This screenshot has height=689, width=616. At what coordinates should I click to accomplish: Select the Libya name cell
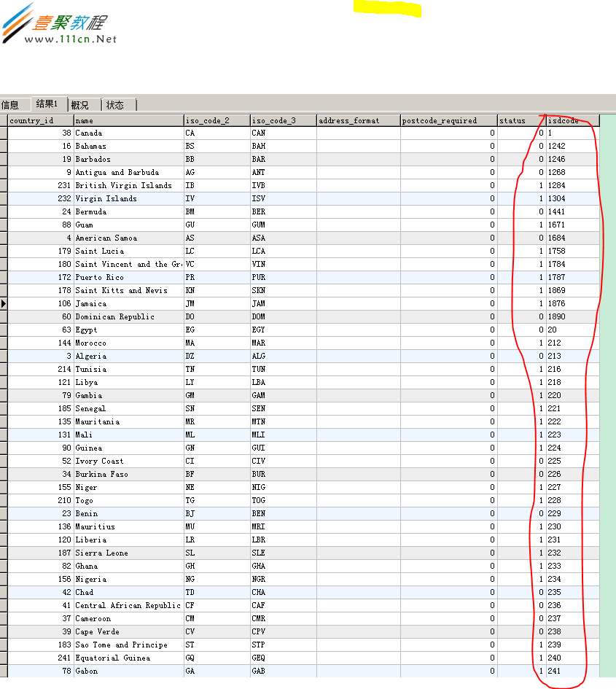[x=129, y=382]
